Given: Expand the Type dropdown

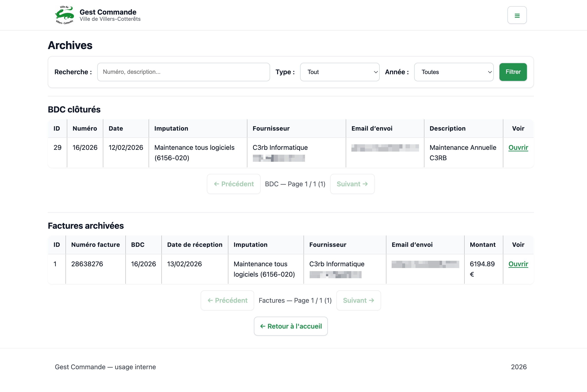Looking at the screenshot, I should click(x=339, y=72).
